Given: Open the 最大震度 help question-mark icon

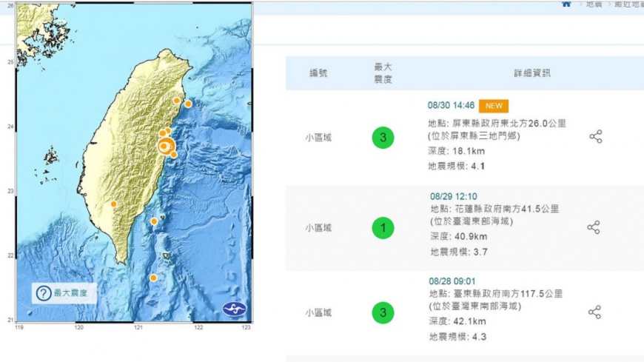Looking at the screenshot, I should pyautogui.click(x=44, y=293).
